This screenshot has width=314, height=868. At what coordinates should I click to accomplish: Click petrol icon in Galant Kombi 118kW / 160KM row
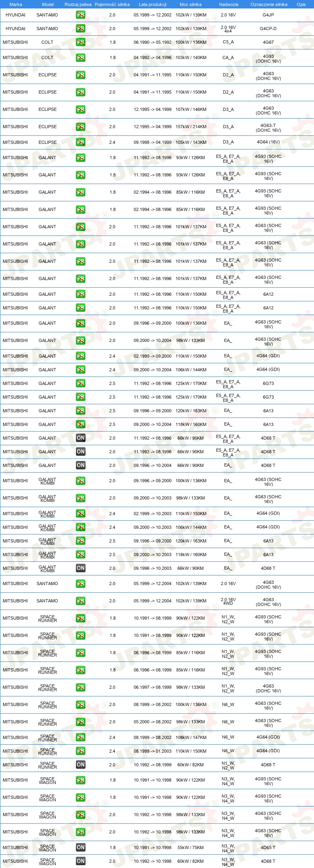pyautogui.click(x=80, y=555)
